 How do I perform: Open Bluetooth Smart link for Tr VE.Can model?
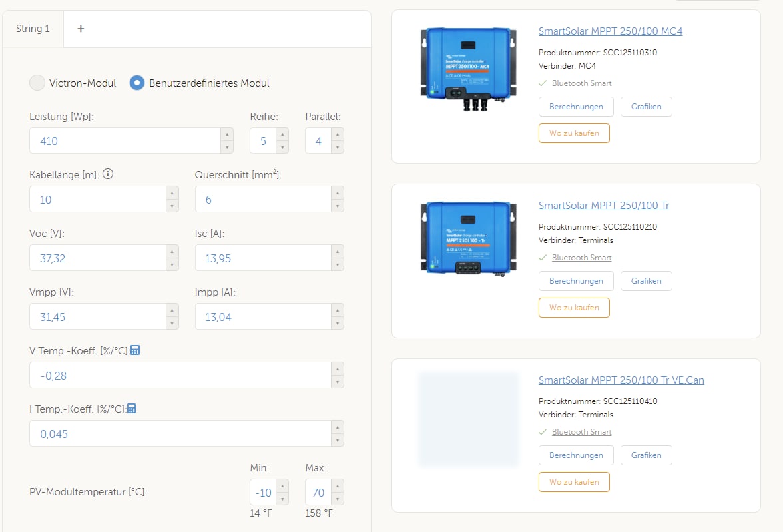[581, 431]
